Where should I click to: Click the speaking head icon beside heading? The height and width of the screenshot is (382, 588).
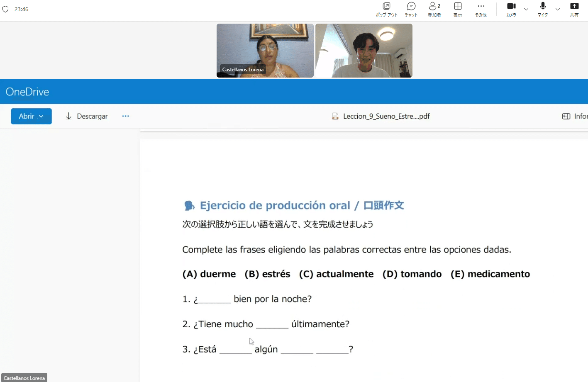[189, 206]
